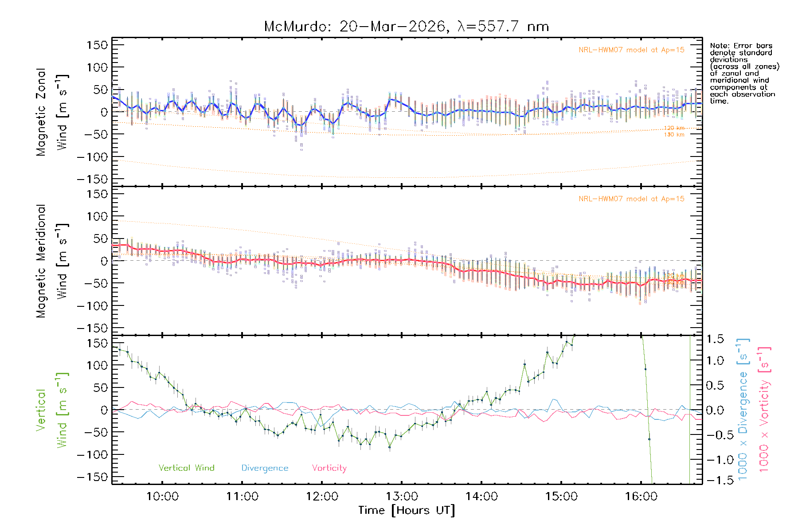
Task: Click the 11:00 time axis tick label
Action: point(242,497)
